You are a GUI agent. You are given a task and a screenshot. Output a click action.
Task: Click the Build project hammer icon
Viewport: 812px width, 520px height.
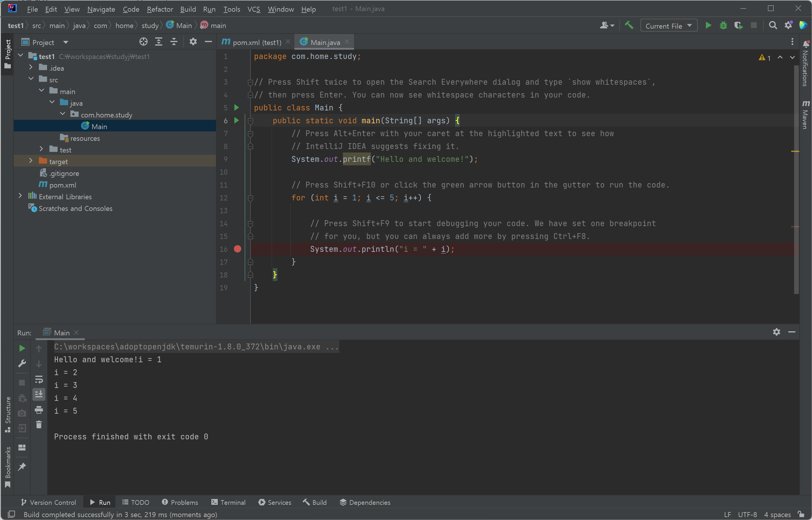click(x=629, y=26)
